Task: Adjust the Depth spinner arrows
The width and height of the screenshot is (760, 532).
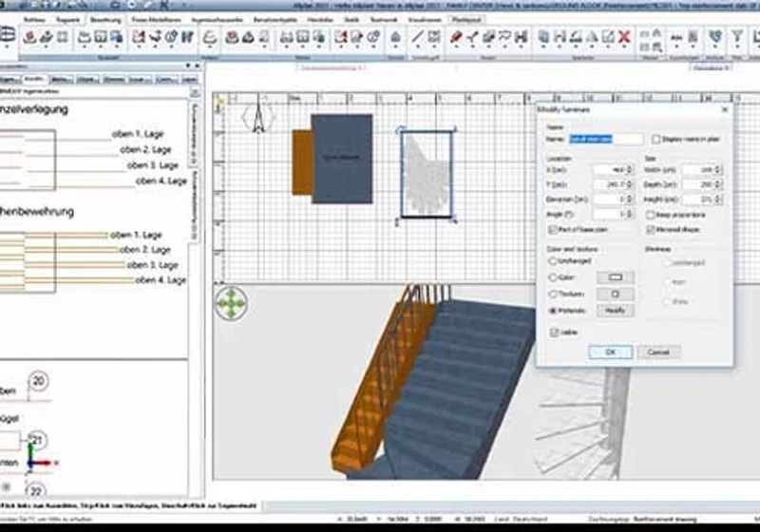Action: pyautogui.click(x=718, y=184)
